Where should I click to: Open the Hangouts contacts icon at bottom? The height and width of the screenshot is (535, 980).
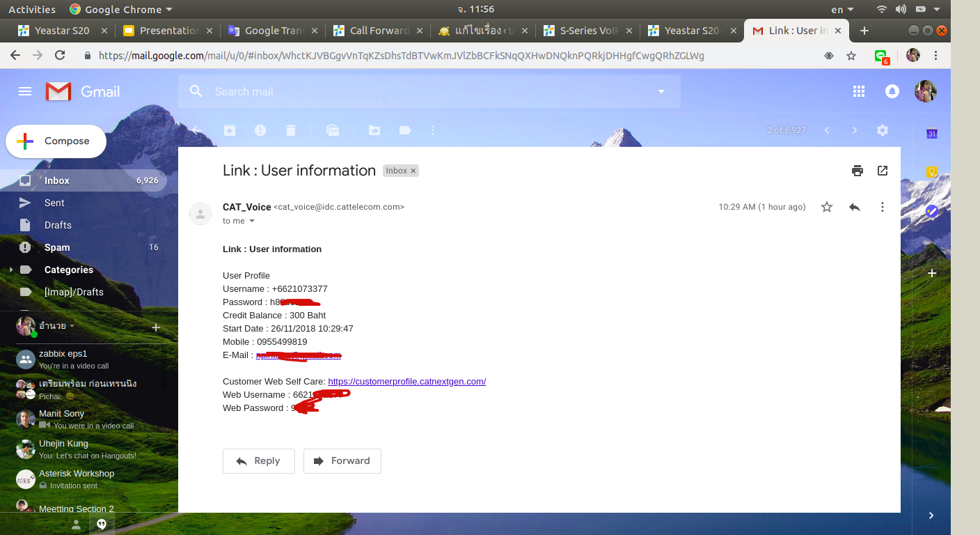76,525
